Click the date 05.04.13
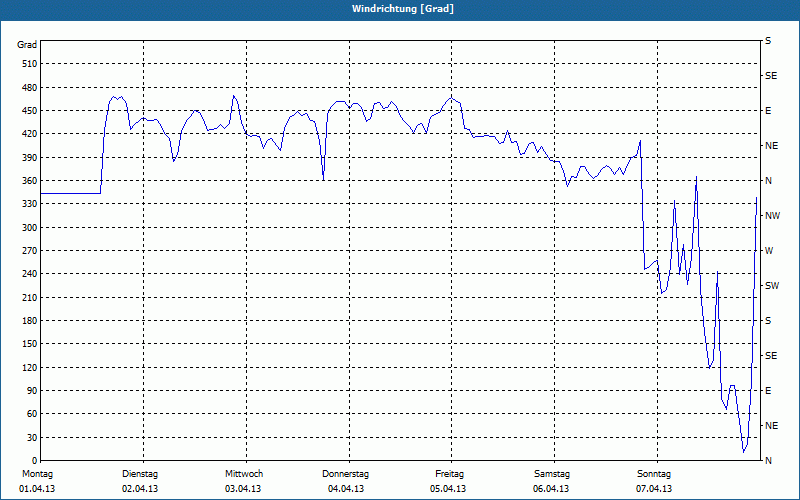The width and height of the screenshot is (800, 500). coord(448,489)
